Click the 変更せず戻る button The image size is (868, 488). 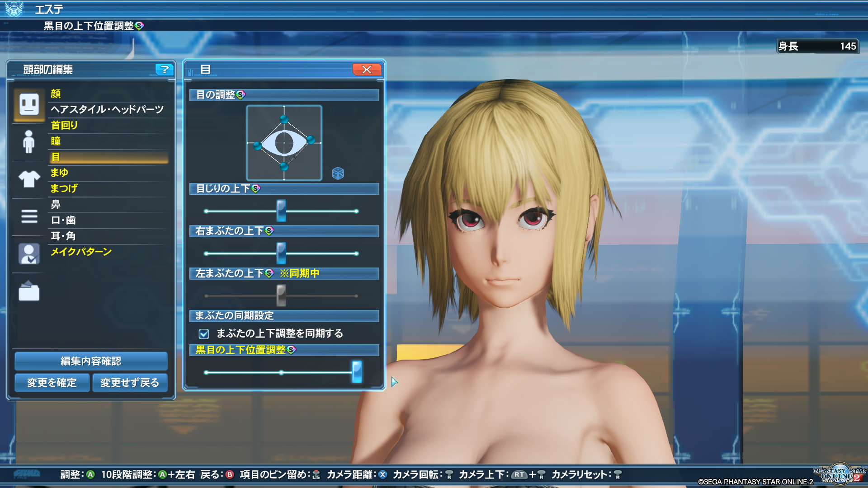[x=130, y=383]
